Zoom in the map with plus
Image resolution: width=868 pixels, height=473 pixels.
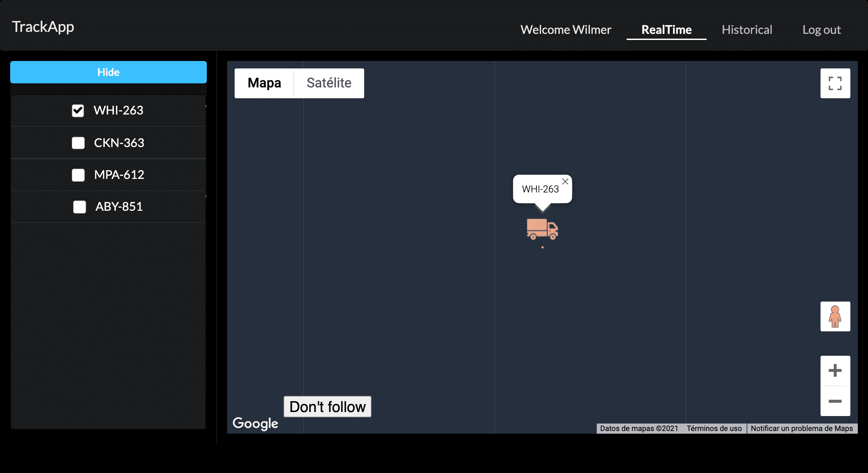click(x=835, y=370)
